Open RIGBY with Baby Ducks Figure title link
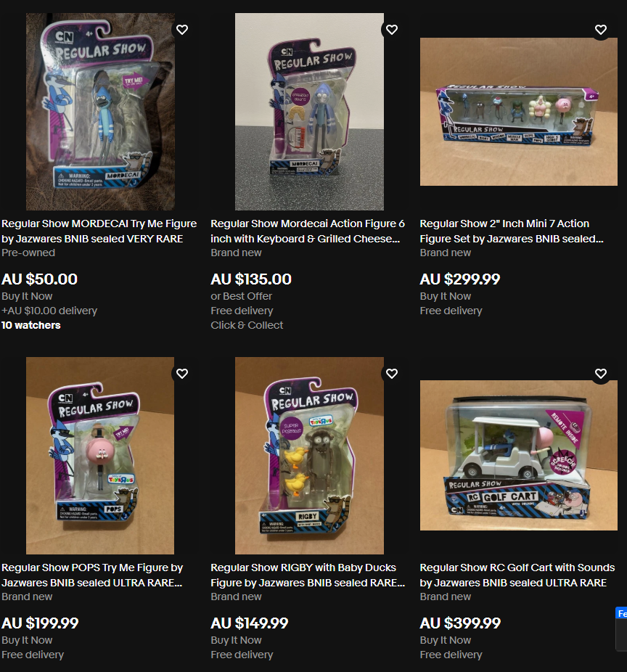The image size is (627, 672). click(308, 575)
